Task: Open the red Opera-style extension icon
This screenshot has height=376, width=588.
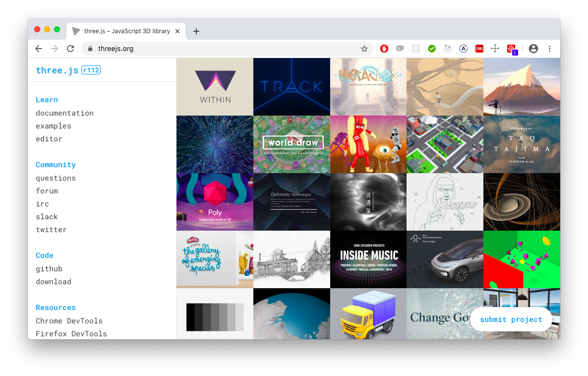Action: tap(384, 49)
